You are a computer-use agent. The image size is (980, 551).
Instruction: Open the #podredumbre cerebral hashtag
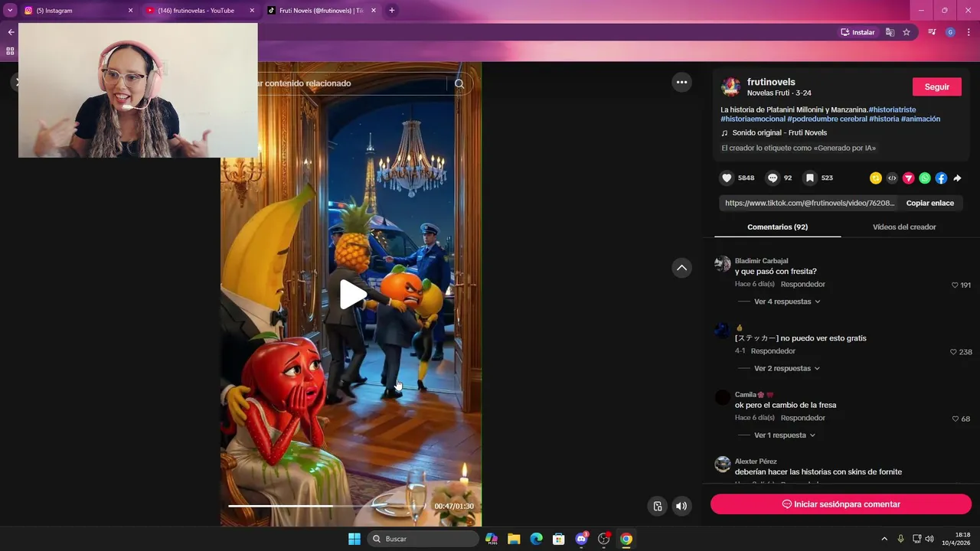click(x=827, y=119)
